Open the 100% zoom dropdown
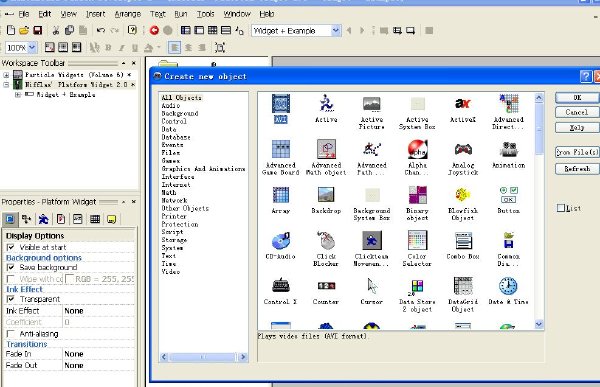 [32, 47]
